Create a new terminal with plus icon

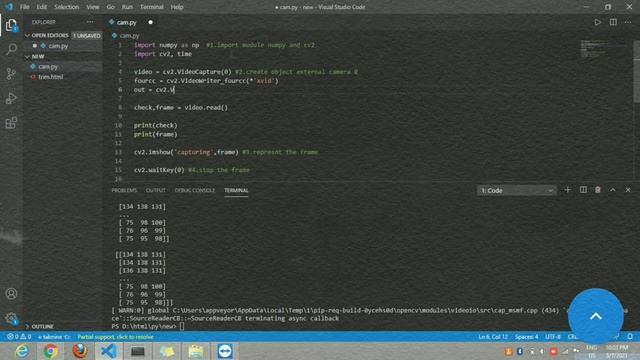[567, 190]
